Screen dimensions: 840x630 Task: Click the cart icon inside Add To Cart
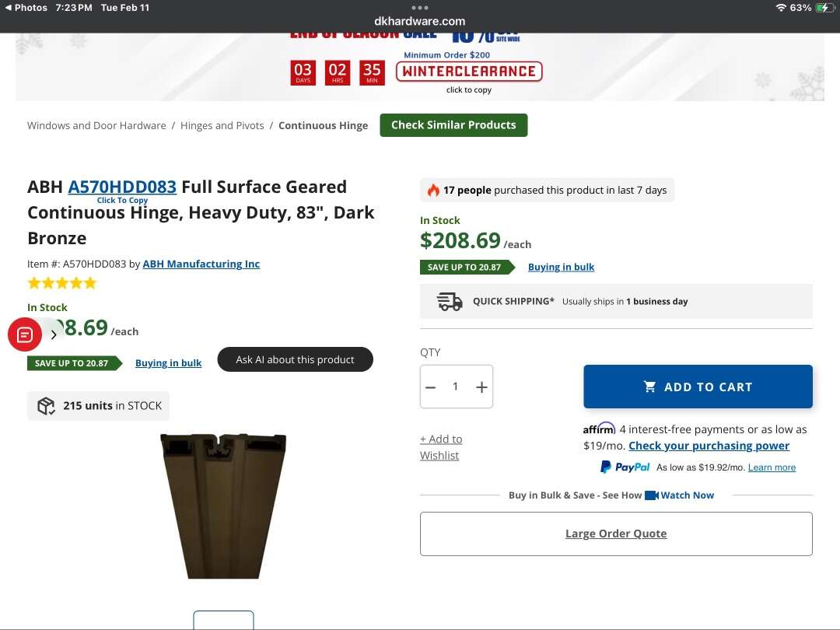tap(649, 387)
